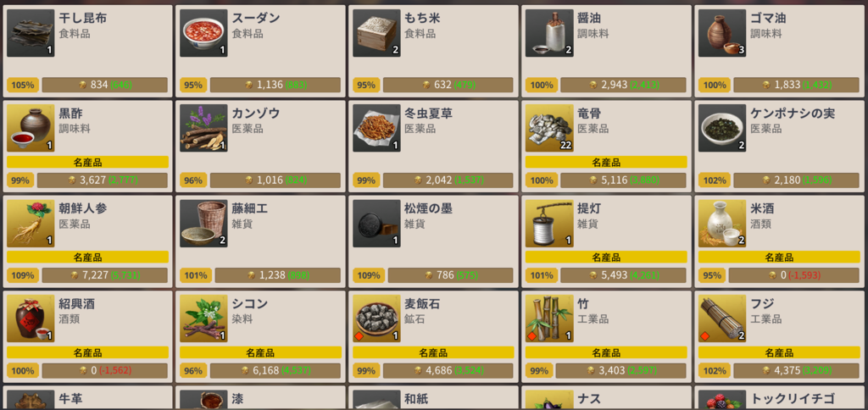Click the 干し昆布 dried kelp icon

pyautogui.click(x=31, y=33)
